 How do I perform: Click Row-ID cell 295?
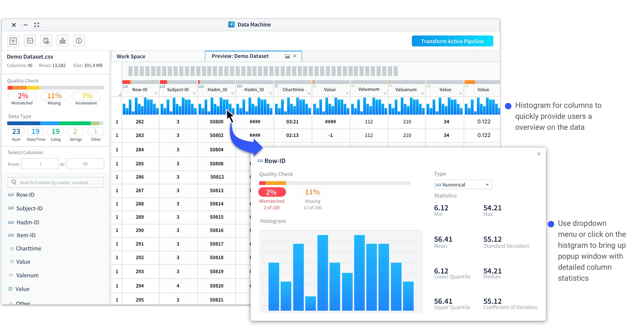[139, 300]
